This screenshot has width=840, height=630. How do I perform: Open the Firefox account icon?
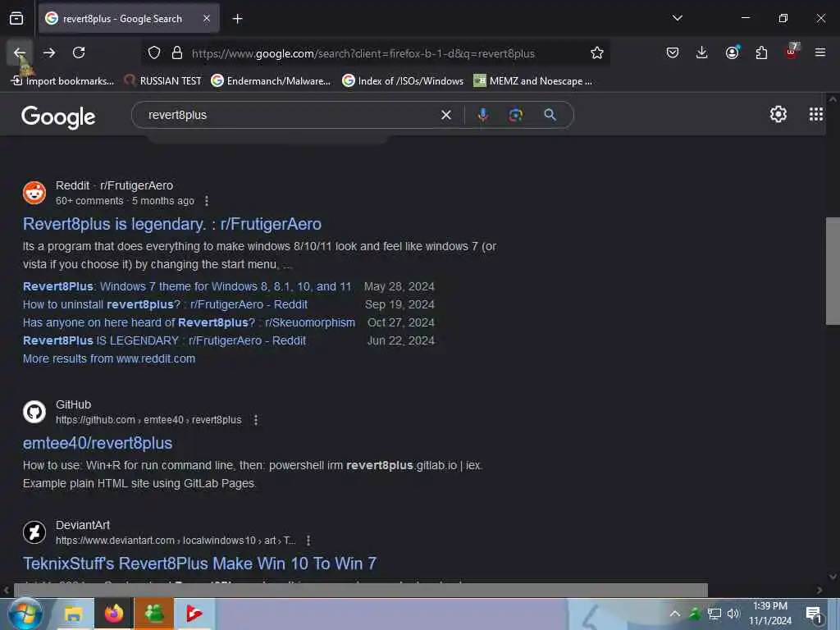pos(732,53)
